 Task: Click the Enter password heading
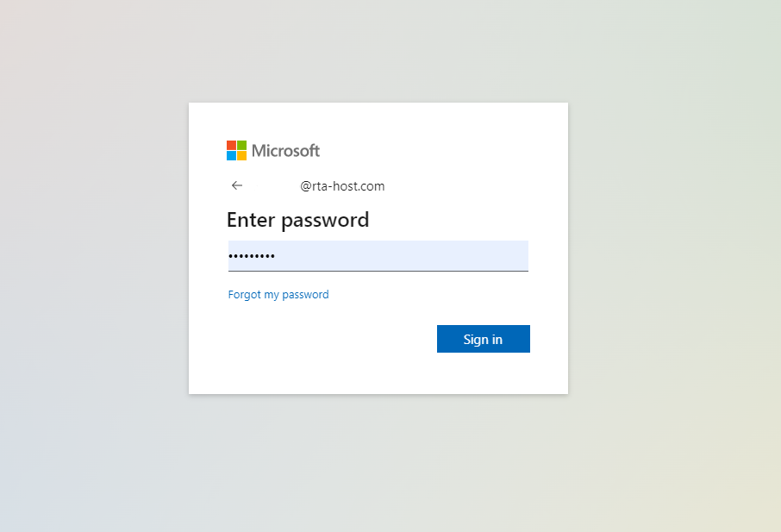[297, 220]
